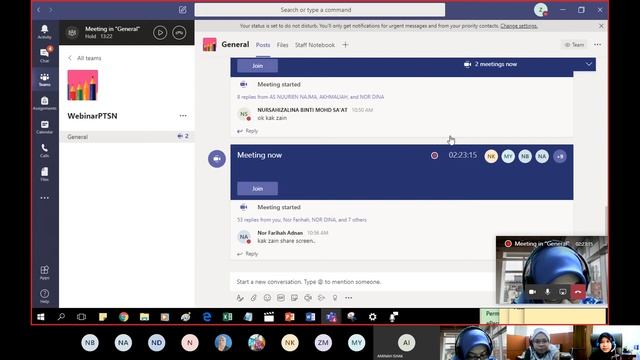This screenshot has height=360, width=640.
Task: Switch to the Posts tab
Action: 263,45
